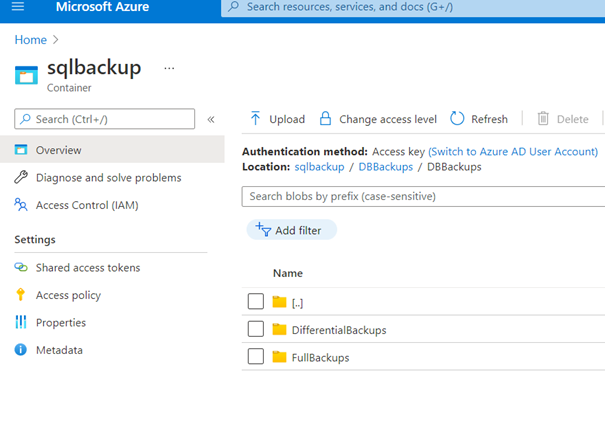
Task: Open the hamburger portal menu
Action: (x=18, y=6)
